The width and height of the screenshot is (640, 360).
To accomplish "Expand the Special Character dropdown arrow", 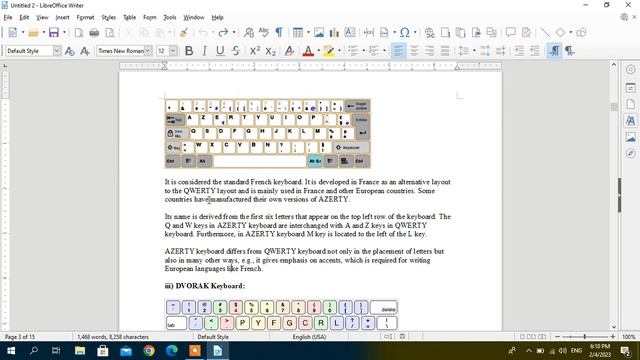I will click(x=415, y=32).
